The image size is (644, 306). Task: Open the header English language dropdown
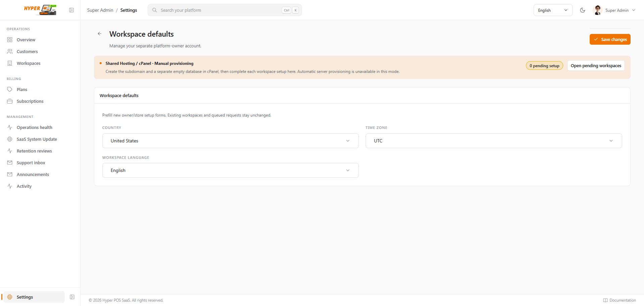tap(553, 10)
